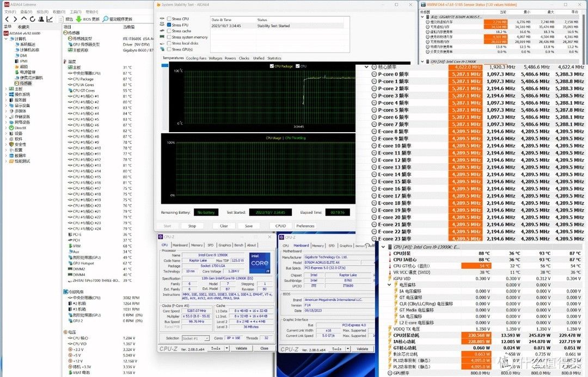
Task: Click the blue graph marker beside temperature chart
Action: [x=164, y=66]
